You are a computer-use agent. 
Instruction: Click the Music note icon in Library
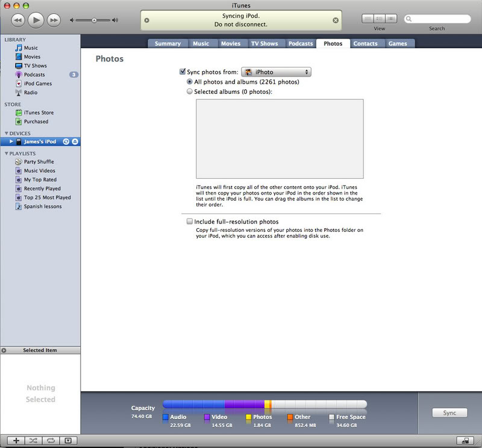pos(19,48)
